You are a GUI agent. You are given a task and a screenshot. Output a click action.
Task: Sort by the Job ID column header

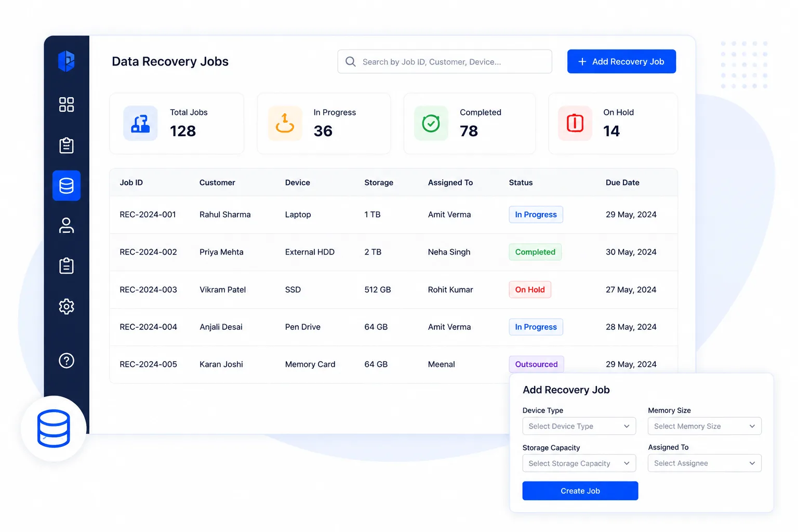[131, 182]
